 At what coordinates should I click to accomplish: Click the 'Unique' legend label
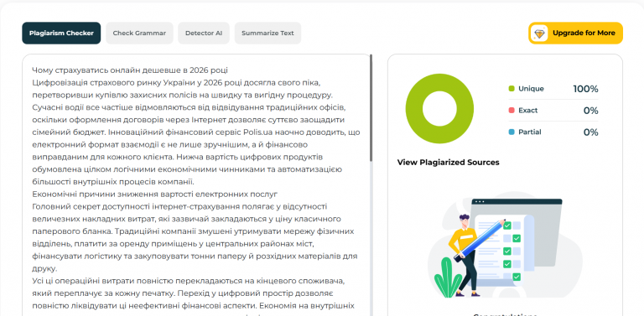coord(531,89)
